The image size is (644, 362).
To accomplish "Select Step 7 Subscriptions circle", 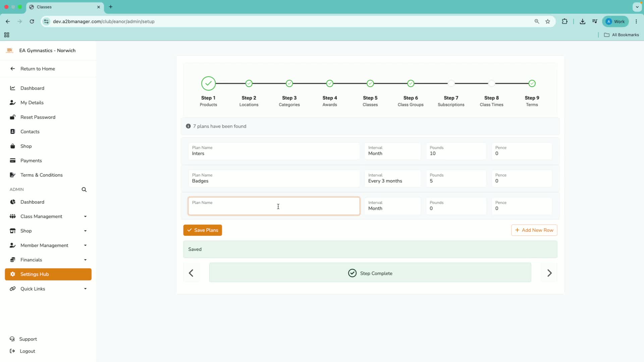I will click(x=451, y=83).
